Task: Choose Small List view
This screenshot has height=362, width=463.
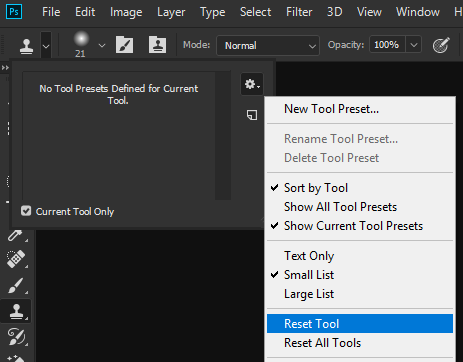Action: (x=360, y=275)
